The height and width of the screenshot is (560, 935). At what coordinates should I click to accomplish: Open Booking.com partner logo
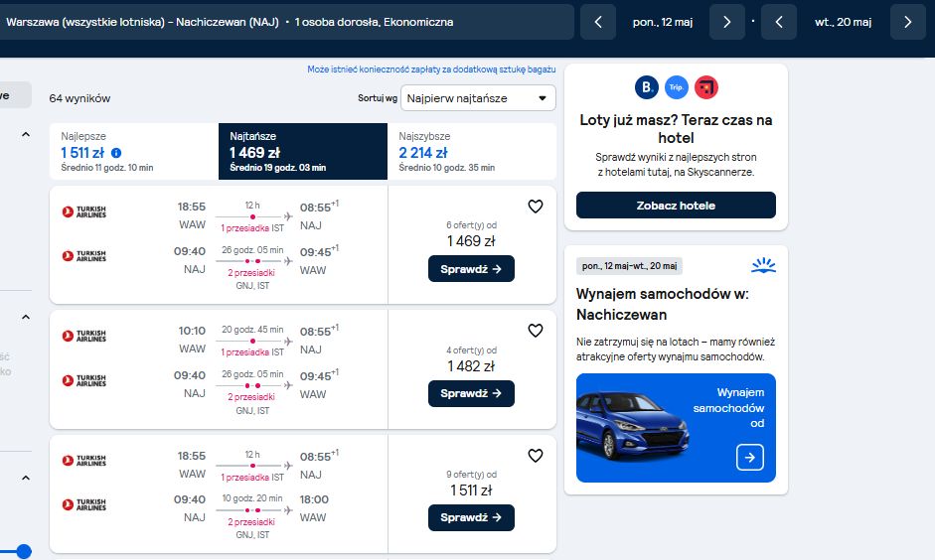tap(647, 87)
